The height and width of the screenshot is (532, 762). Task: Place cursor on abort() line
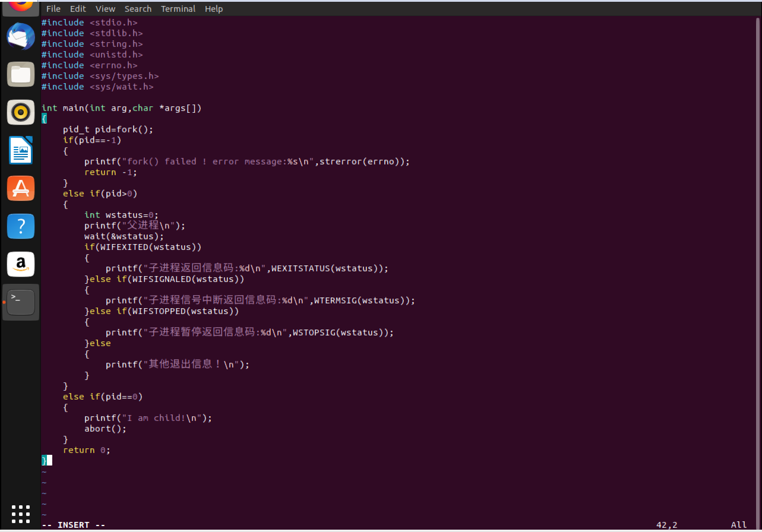[105, 429]
